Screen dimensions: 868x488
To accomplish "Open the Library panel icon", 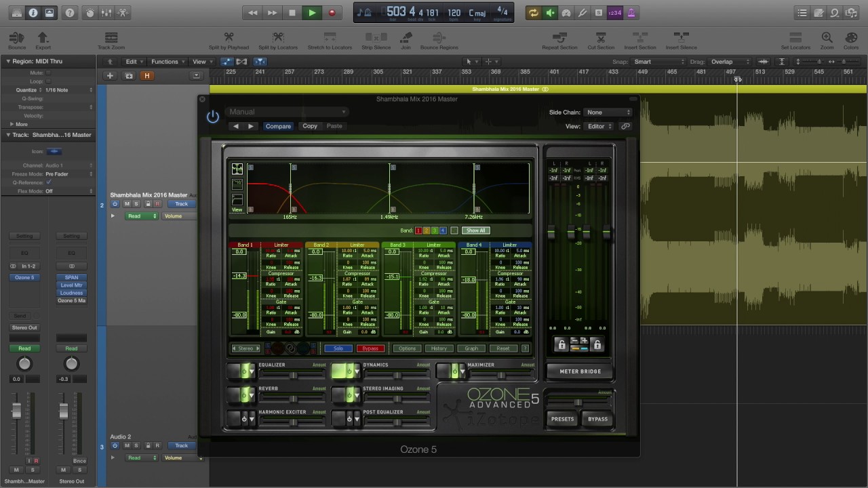I will coord(16,13).
